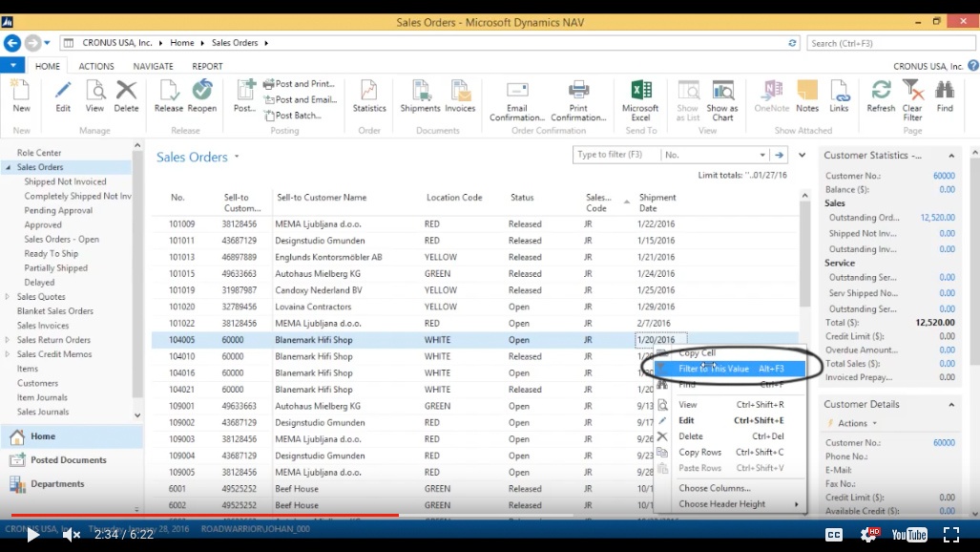Open Shipped Not Invoiced view
Viewport: 980px width, 552px height.
[65, 181]
